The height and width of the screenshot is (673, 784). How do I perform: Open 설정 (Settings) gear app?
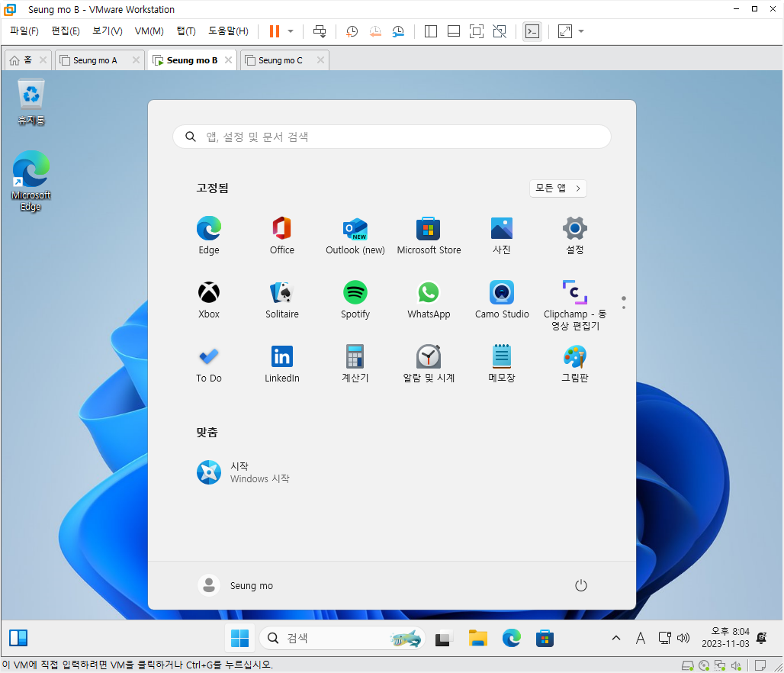(575, 235)
